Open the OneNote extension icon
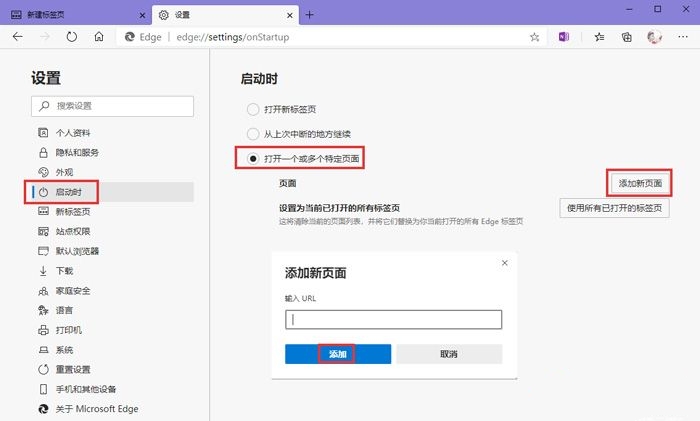This screenshot has height=421, width=700. pos(564,37)
